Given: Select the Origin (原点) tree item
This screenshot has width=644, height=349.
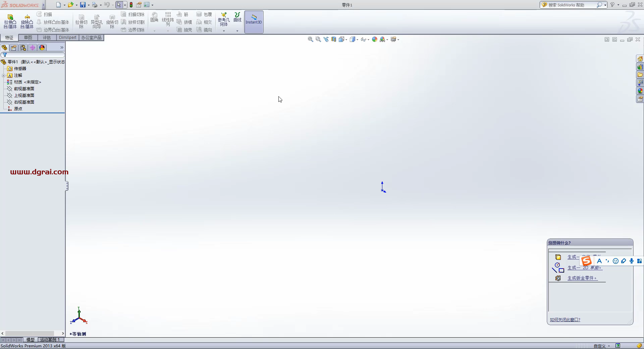Looking at the screenshot, I should tap(18, 109).
